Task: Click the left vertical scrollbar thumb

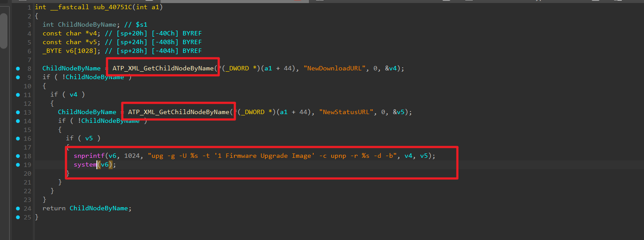Action: pyautogui.click(x=3, y=31)
